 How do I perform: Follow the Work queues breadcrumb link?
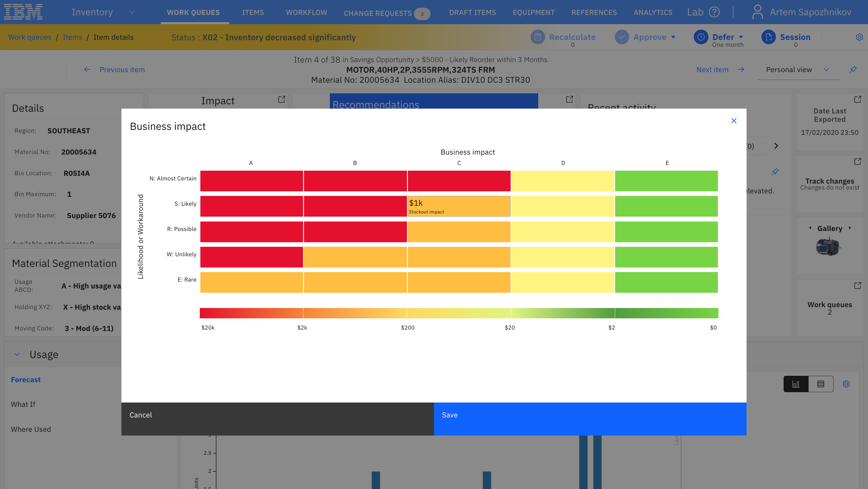pos(30,37)
